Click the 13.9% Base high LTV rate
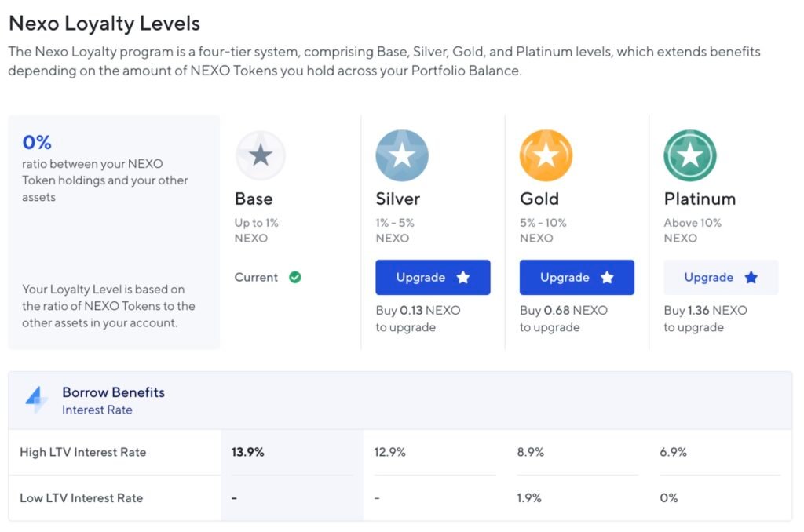Image resolution: width=804 pixels, height=532 pixels. pos(247,452)
